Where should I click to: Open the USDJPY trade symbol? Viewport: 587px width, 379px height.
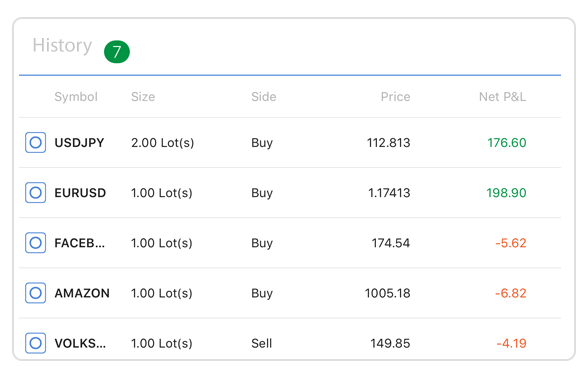point(79,143)
